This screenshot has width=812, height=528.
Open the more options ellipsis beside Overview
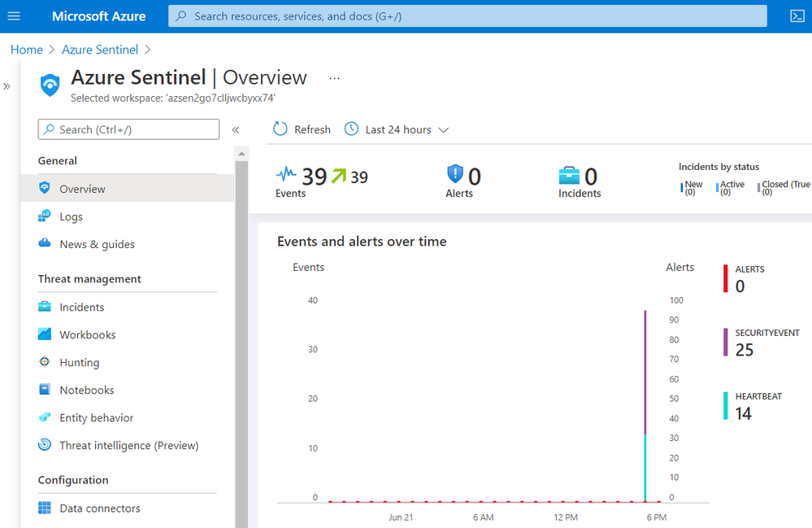pos(335,78)
